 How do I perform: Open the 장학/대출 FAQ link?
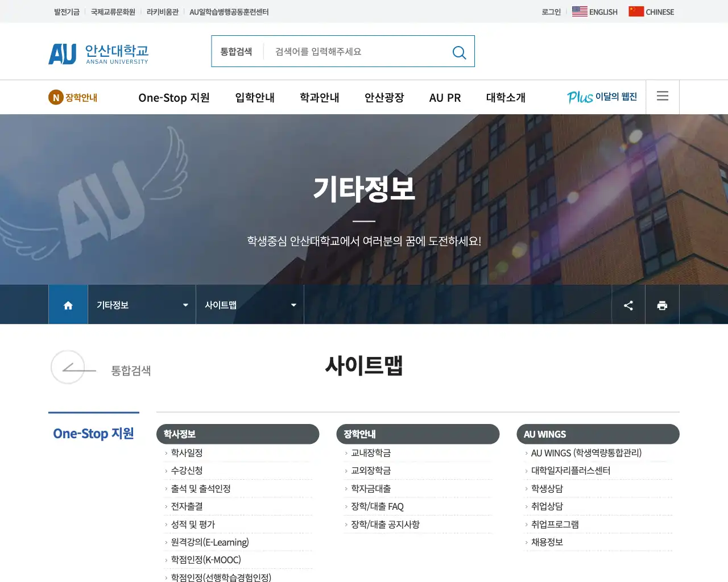pyautogui.click(x=378, y=506)
